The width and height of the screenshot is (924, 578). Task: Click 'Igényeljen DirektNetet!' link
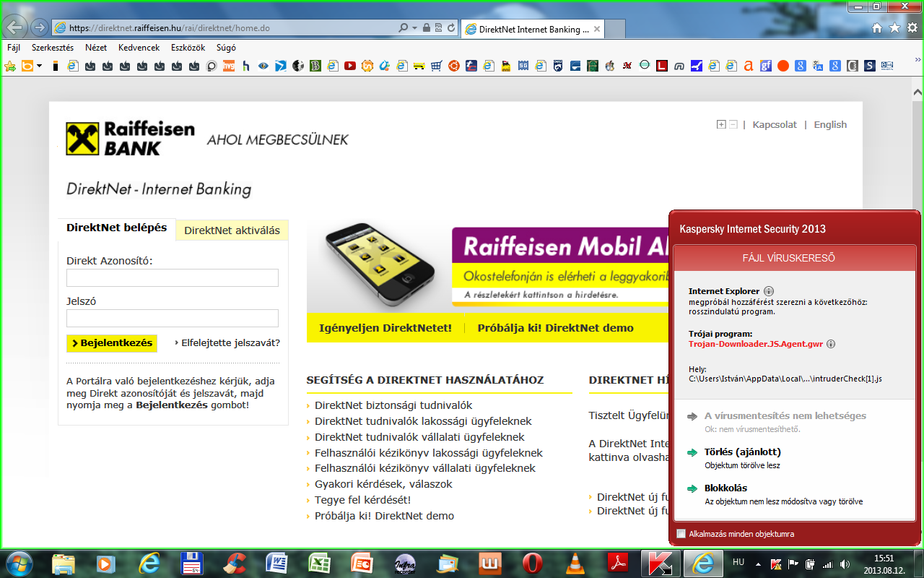pos(385,328)
